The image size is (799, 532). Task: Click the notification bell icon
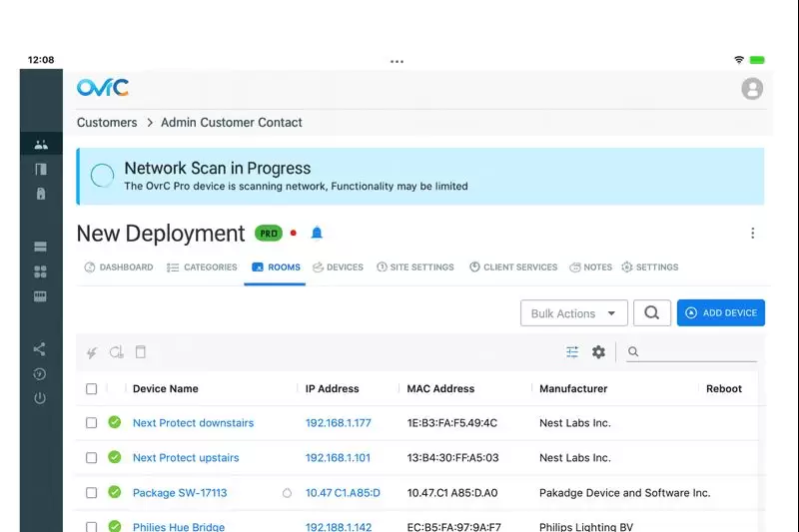pos(317,234)
